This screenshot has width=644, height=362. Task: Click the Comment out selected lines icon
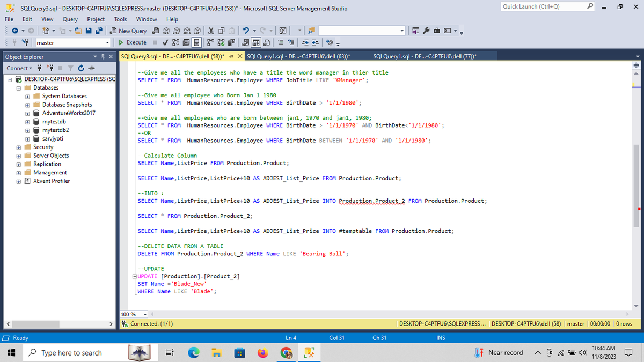280,42
